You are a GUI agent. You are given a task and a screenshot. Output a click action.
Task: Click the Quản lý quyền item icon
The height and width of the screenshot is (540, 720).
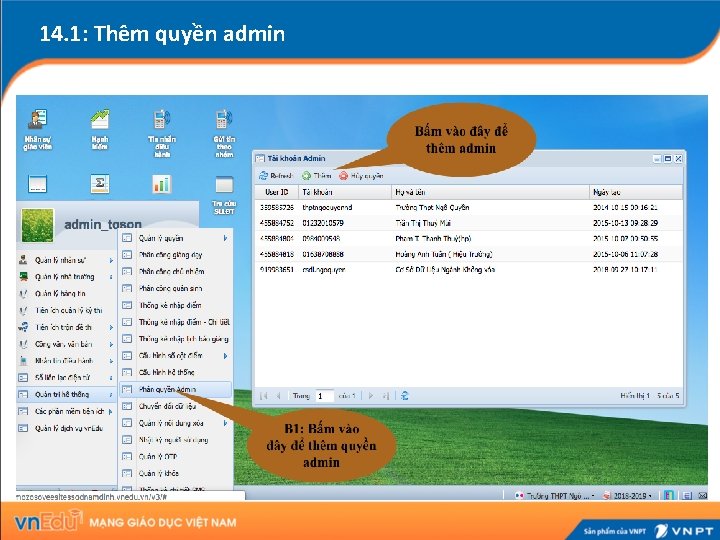click(x=127, y=238)
